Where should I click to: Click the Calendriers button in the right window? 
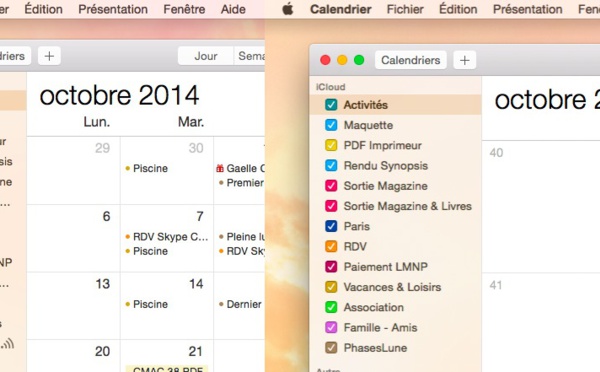click(411, 60)
